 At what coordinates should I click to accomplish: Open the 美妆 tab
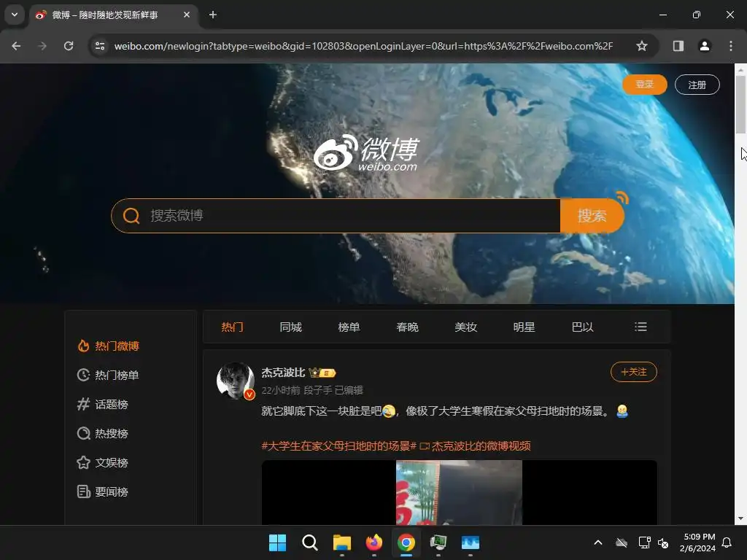coord(466,327)
